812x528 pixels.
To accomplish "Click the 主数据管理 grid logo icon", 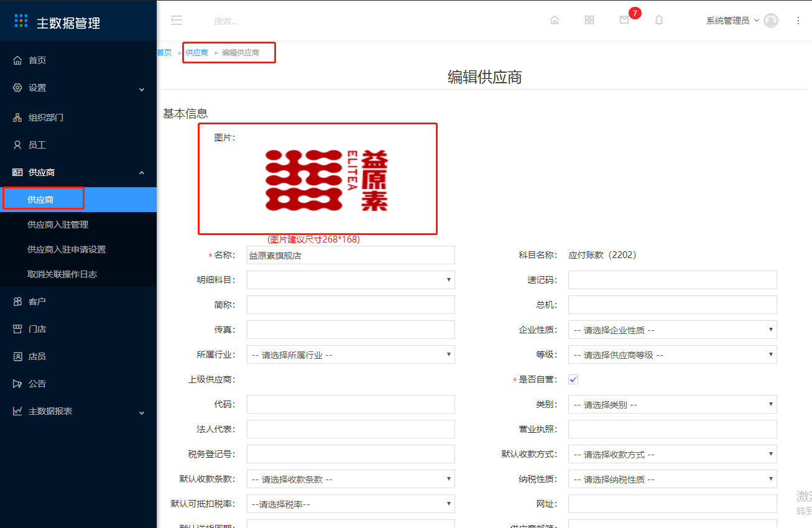I will tap(21, 21).
